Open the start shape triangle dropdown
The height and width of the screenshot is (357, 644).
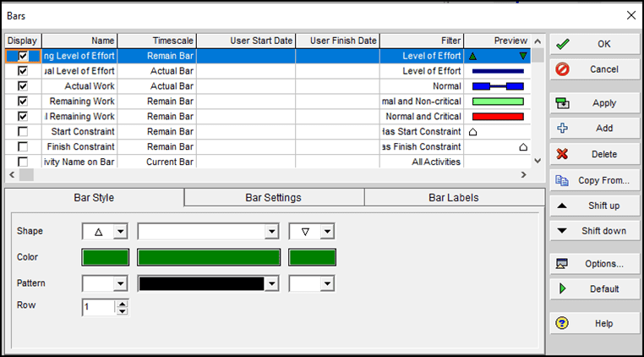120,232
